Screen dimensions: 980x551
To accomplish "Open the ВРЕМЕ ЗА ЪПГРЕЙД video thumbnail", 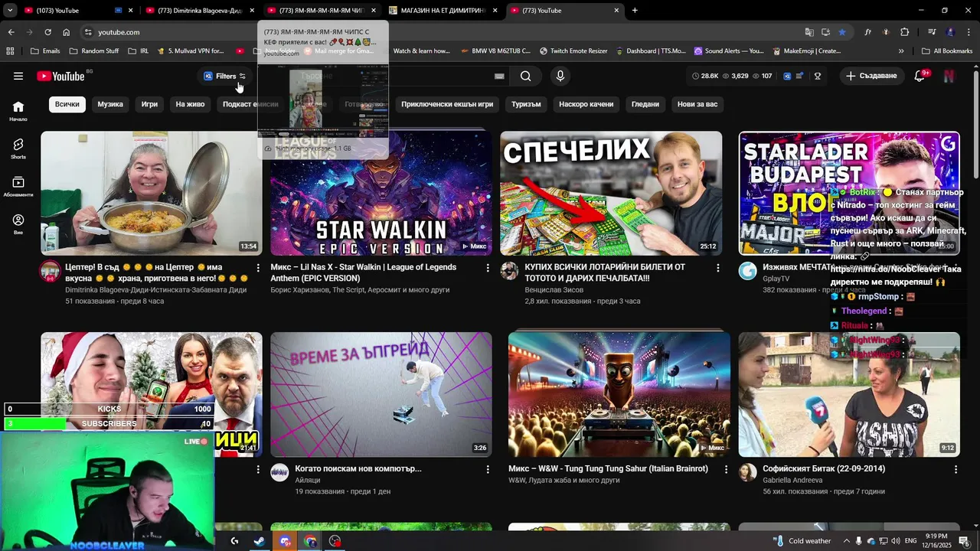I will [x=381, y=394].
